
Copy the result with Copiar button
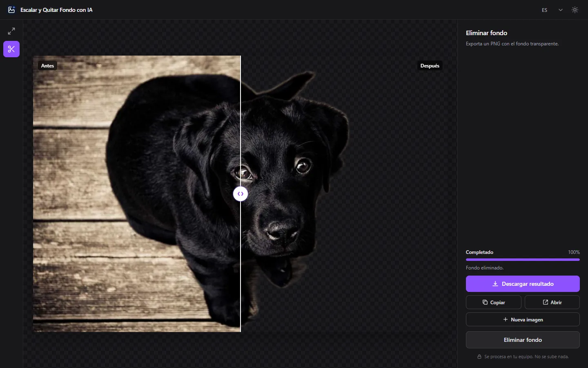point(493,303)
